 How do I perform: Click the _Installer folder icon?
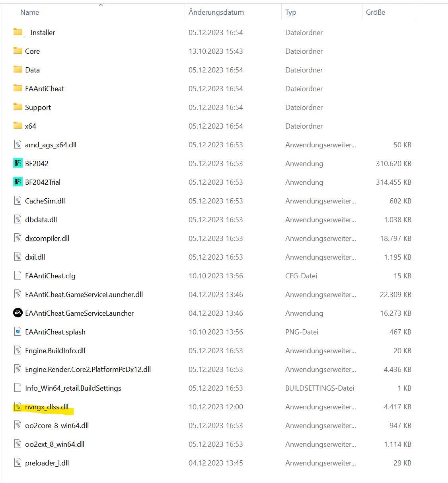[18, 32]
